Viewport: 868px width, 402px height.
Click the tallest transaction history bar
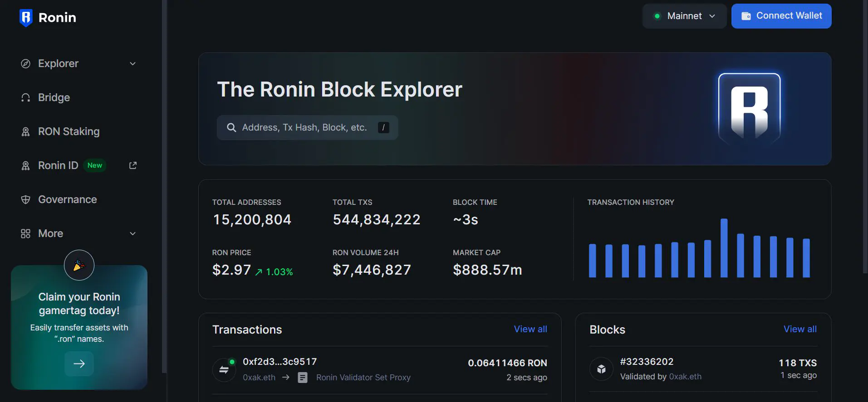point(724,248)
